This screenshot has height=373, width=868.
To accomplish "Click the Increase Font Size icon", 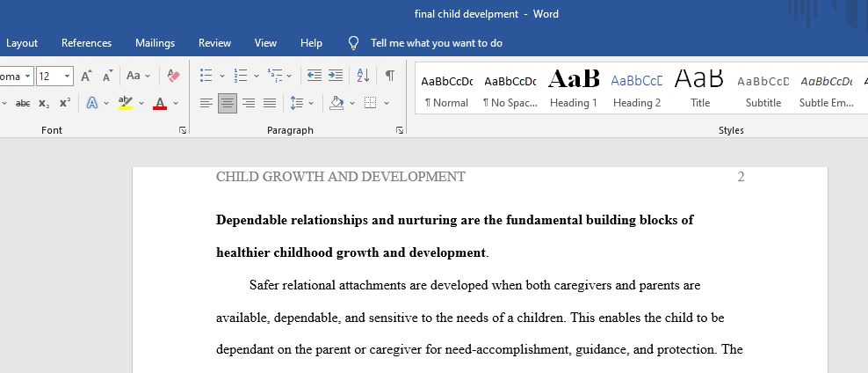I will pyautogui.click(x=86, y=76).
